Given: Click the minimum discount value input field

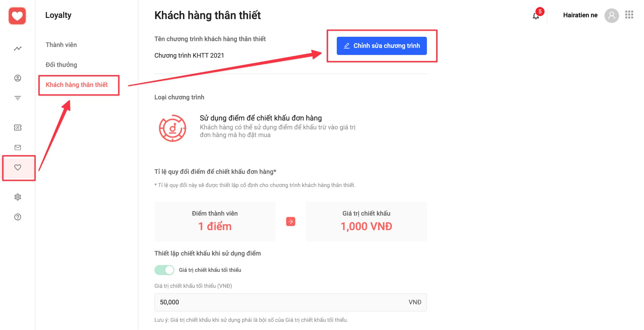Looking at the screenshot, I should point(283,302).
